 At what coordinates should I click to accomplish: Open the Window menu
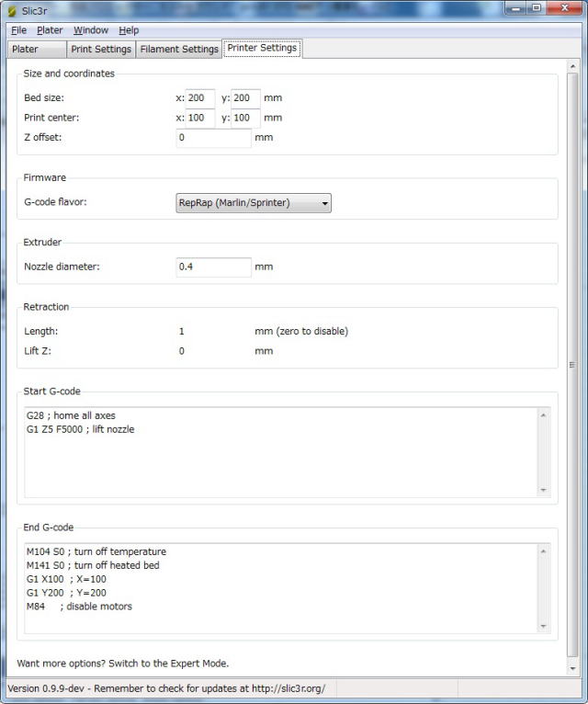click(x=91, y=30)
